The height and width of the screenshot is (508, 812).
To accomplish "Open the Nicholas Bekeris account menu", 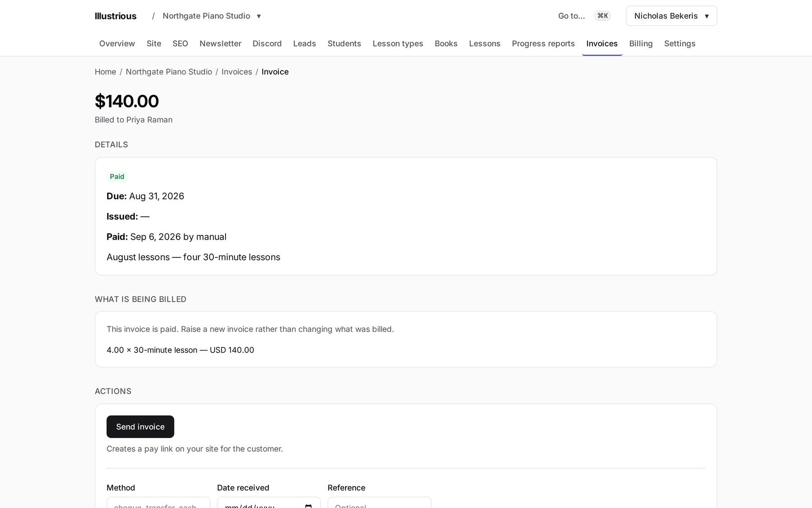I will click(x=671, y=16).
